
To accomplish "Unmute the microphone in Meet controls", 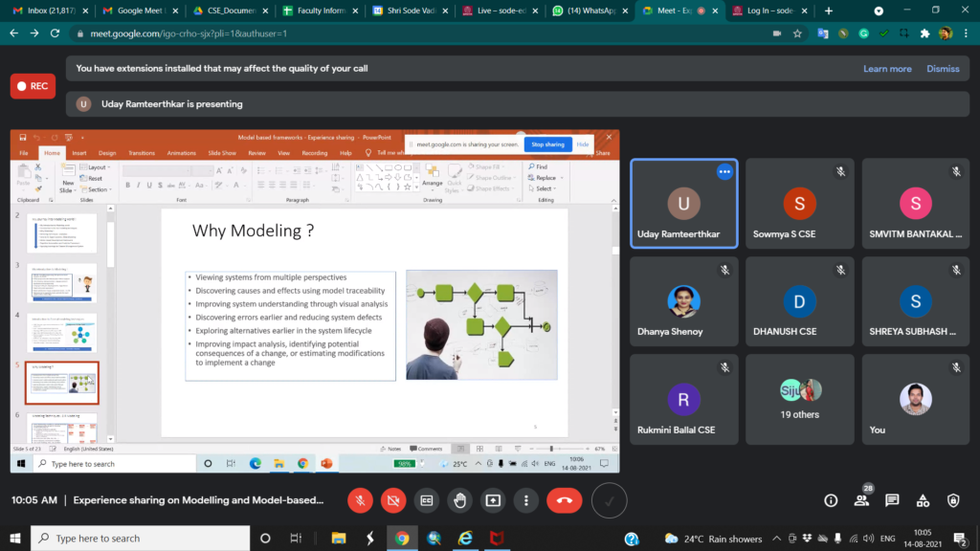I will coord(361,499).
